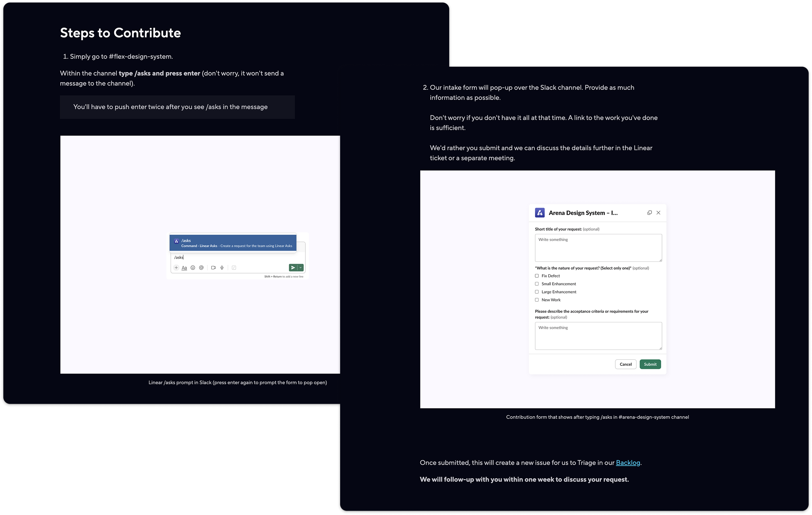Close the Arena Design System form

click(x=658, y=213)
